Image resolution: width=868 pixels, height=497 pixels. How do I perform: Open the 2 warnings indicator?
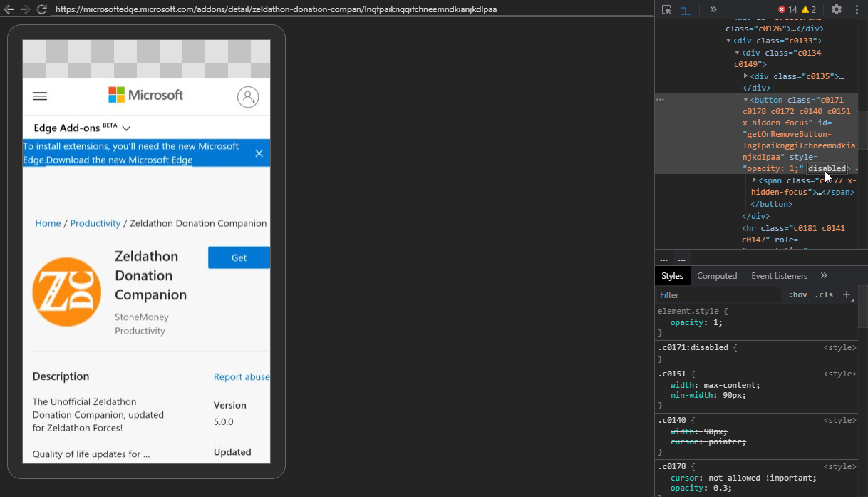[x=809, y=9]
